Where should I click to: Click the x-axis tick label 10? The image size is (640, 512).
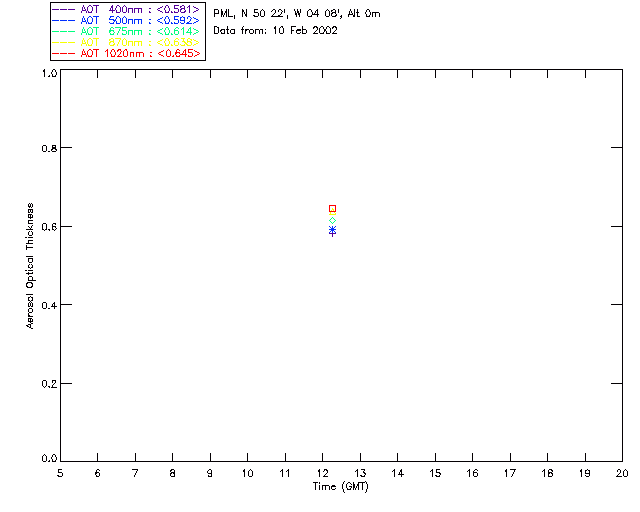pos(247,473)
